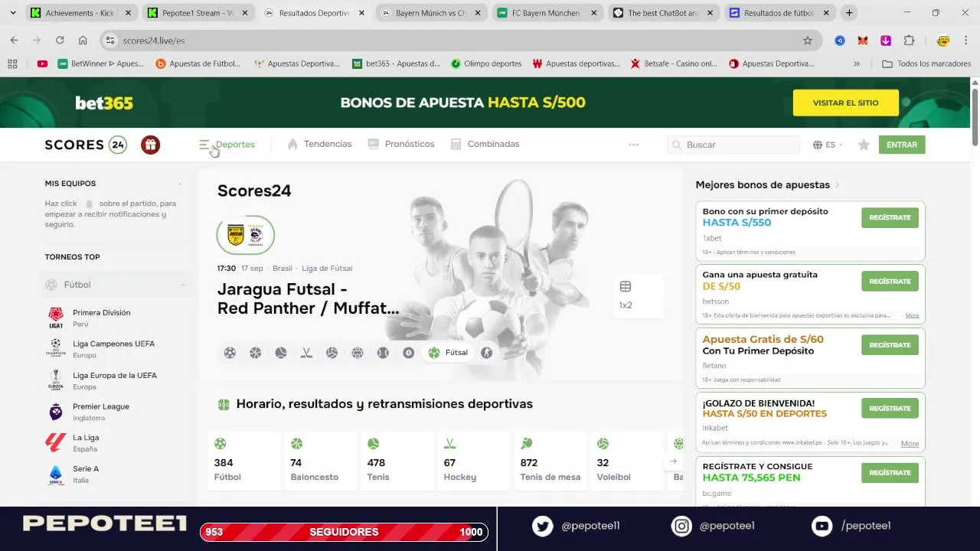This screenshot has height=551, width=980.
Task: Click REGÍSTRATE for the Inkabet offer
Action: 890,408
